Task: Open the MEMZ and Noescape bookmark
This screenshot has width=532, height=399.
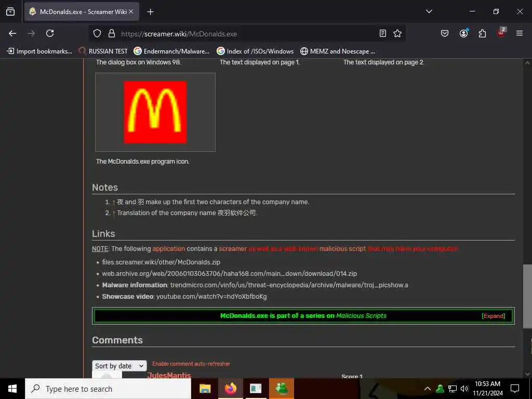Action: click(x=338, y=51)
